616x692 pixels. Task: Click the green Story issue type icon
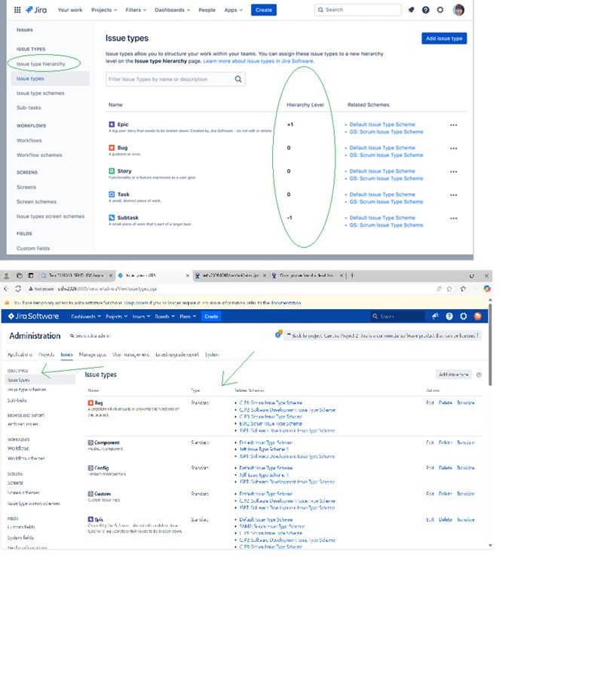[x=112, y=171]
